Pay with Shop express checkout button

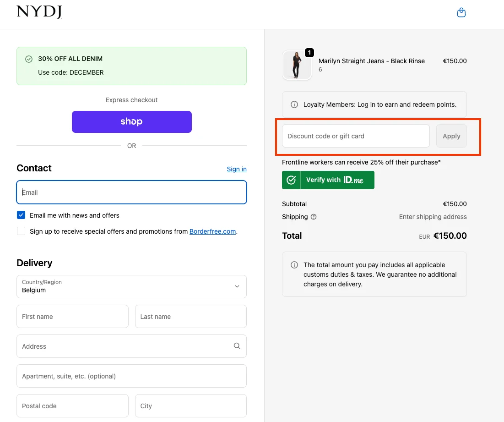(131, 122)
